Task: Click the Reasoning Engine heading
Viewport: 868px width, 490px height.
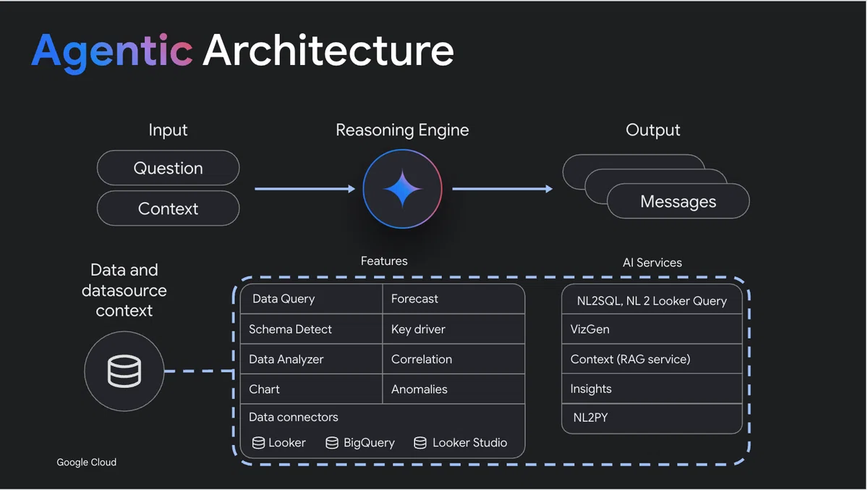Action: point(402,130)
